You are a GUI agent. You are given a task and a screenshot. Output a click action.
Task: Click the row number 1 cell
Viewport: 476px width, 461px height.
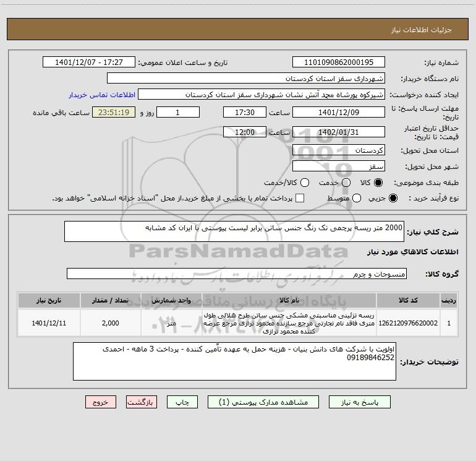pos(449,323)
